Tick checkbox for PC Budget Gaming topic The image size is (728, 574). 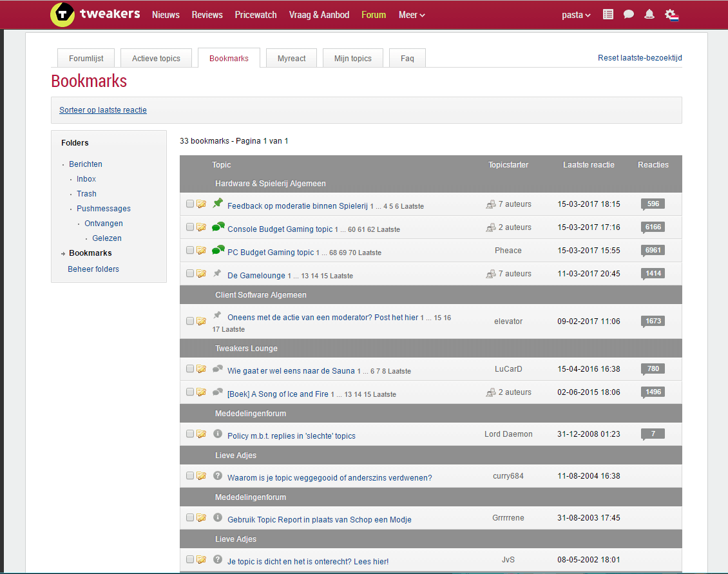pos(190,251)
